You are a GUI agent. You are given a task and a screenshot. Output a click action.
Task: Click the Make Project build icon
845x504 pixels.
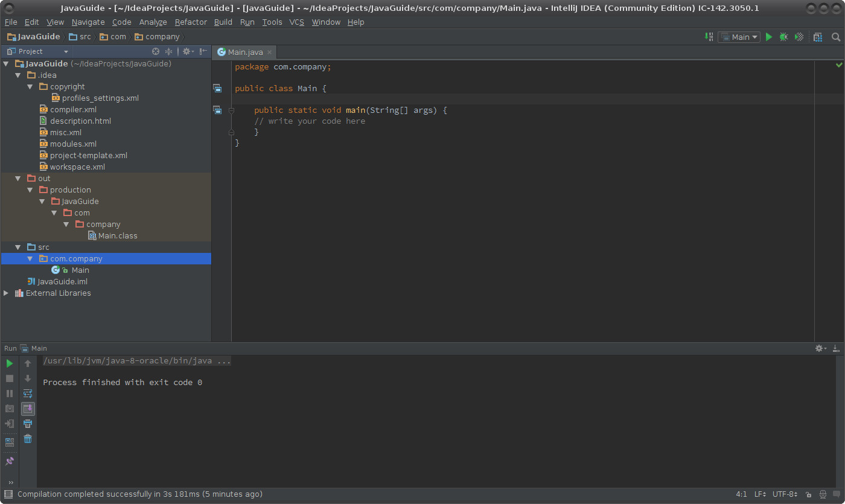point(709,37)
